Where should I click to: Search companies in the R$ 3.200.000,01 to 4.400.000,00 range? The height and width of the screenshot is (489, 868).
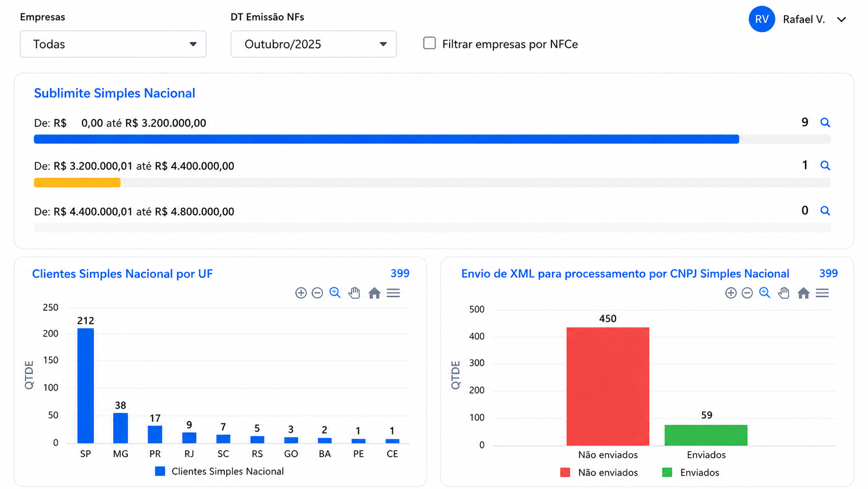[x=825, y=166]
